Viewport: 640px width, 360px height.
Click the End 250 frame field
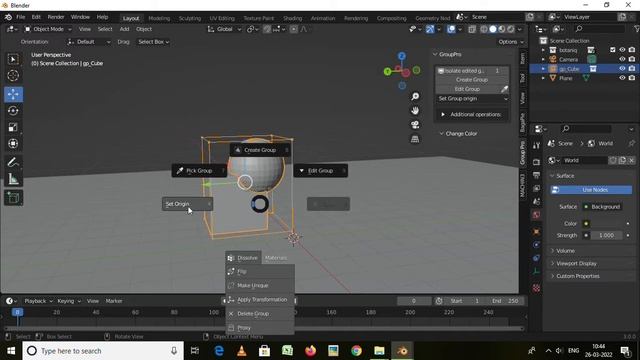tap(505, 301)
